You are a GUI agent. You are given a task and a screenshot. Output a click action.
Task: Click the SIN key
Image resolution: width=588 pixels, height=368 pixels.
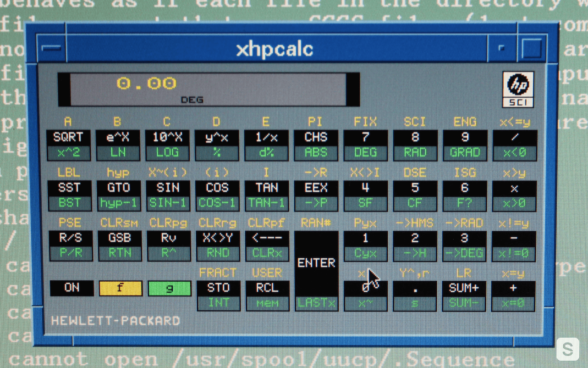tap(168, 196)
